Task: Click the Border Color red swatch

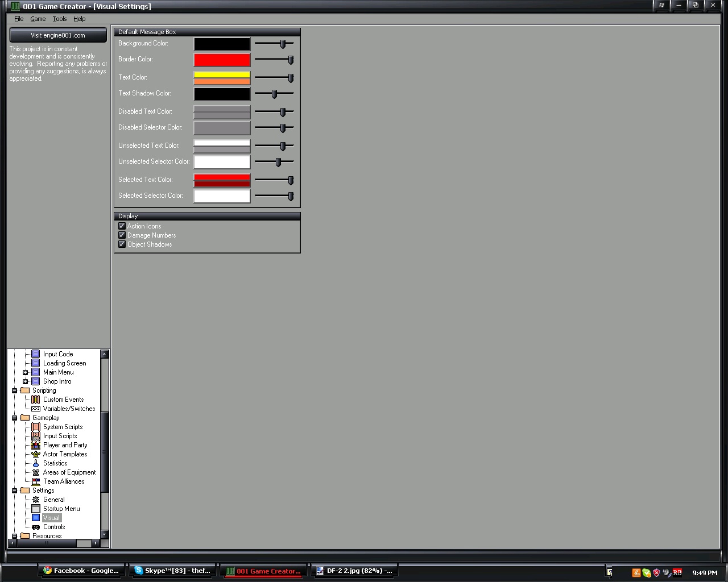Action: click(222, 60)
